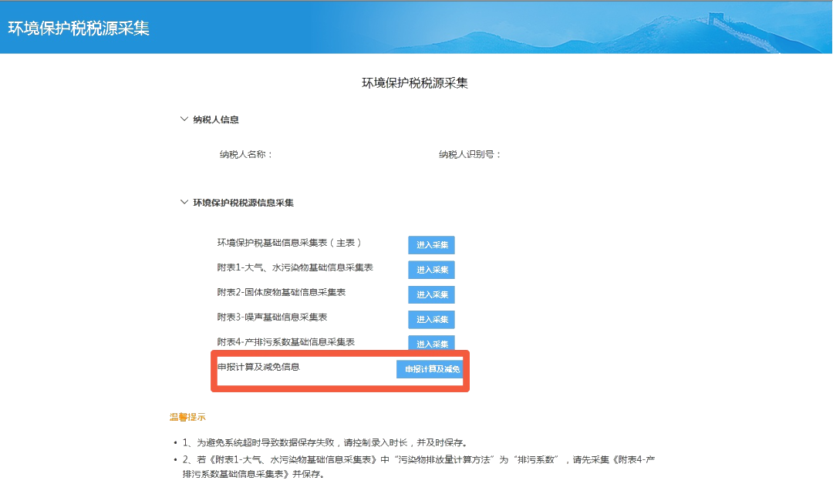Click 进入采集 beside 附表3-噪声基础信息采集表
The image size is (833, 504).
(430, 319)
